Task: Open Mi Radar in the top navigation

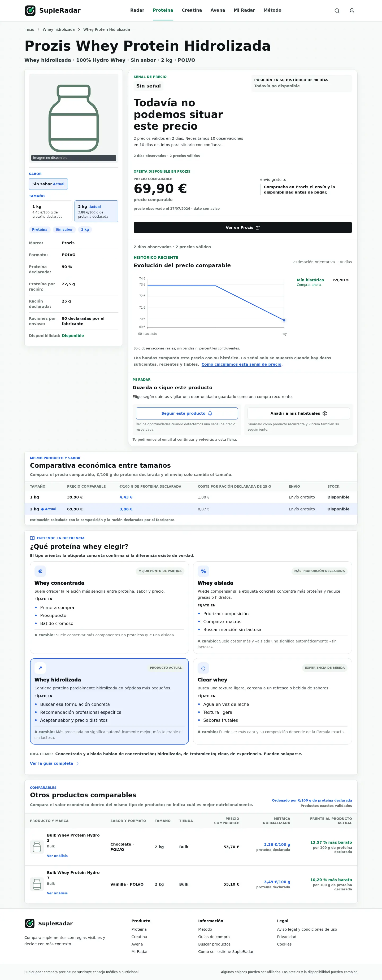Action: pyautogui.click(x=244, y=10)
